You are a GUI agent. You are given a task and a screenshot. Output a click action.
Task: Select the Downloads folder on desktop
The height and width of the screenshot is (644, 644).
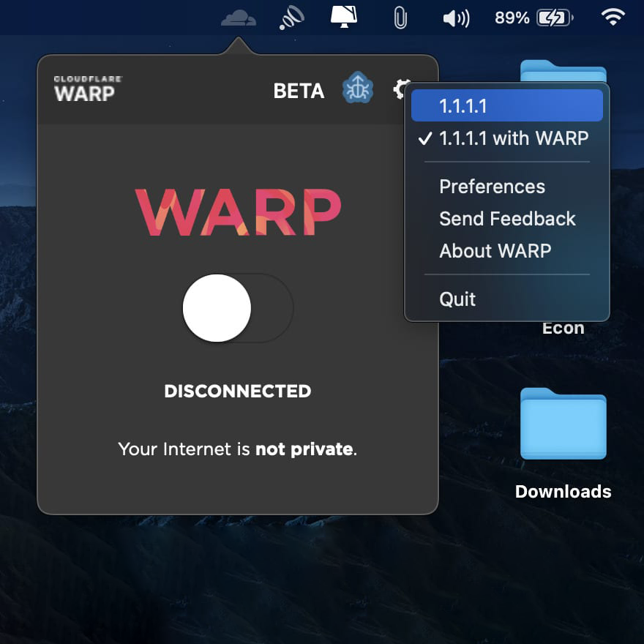pyautogui.click(x=563, y=424)
